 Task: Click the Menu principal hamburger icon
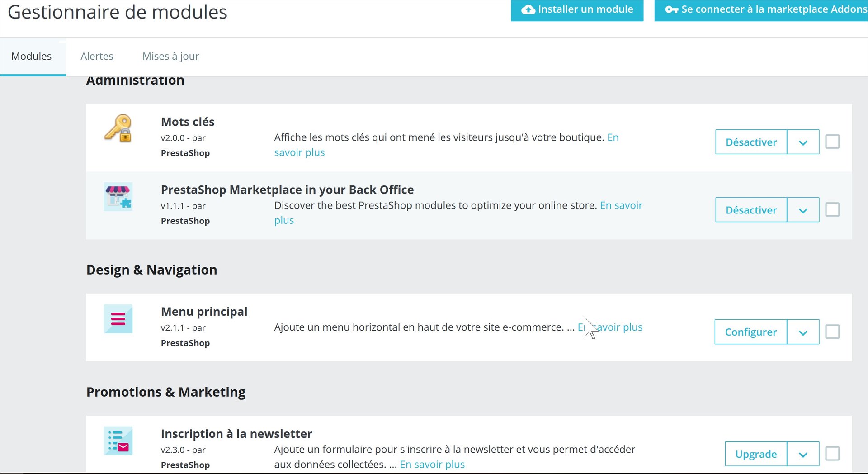tap(118, 319)
